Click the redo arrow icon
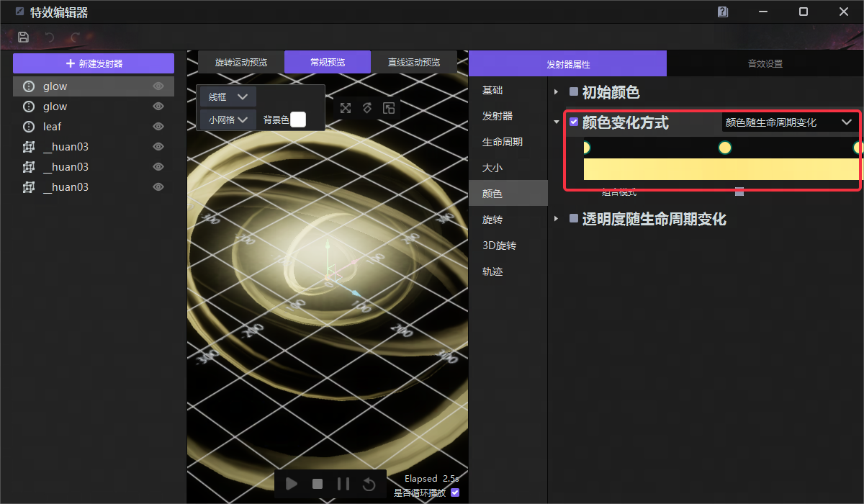Viewport: 864px width, 504px height. [75, 37]
